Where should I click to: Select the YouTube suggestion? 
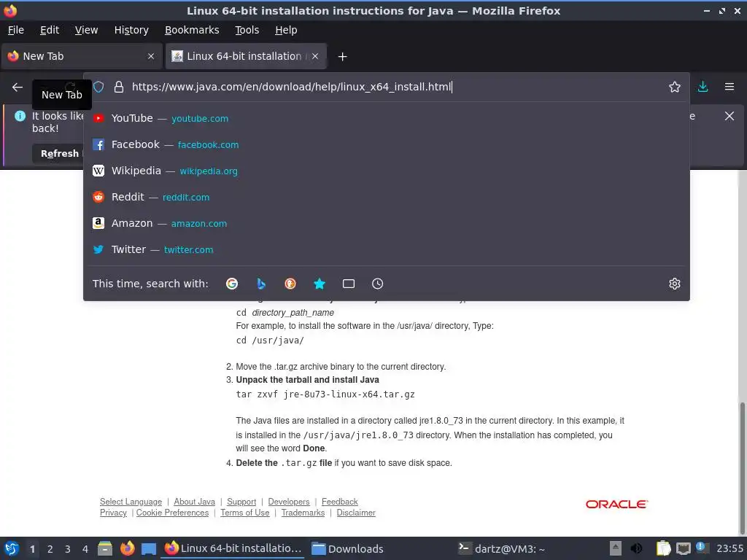click(x=387, y=118)
